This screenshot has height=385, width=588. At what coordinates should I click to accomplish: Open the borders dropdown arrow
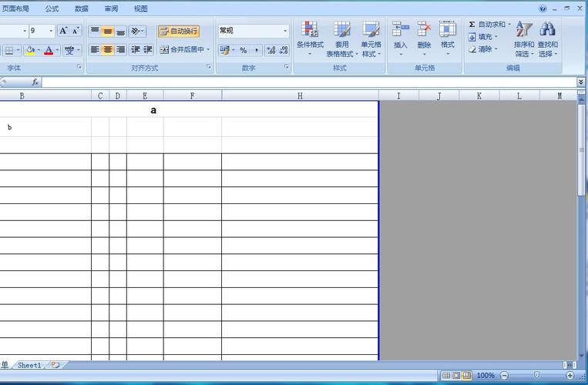(18, 50)
